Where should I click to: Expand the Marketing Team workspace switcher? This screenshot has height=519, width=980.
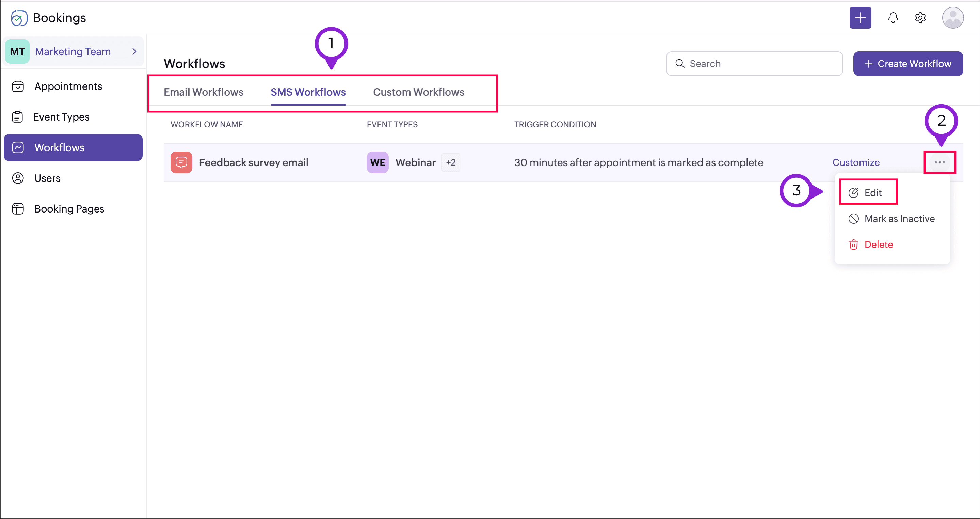(73, 51)
